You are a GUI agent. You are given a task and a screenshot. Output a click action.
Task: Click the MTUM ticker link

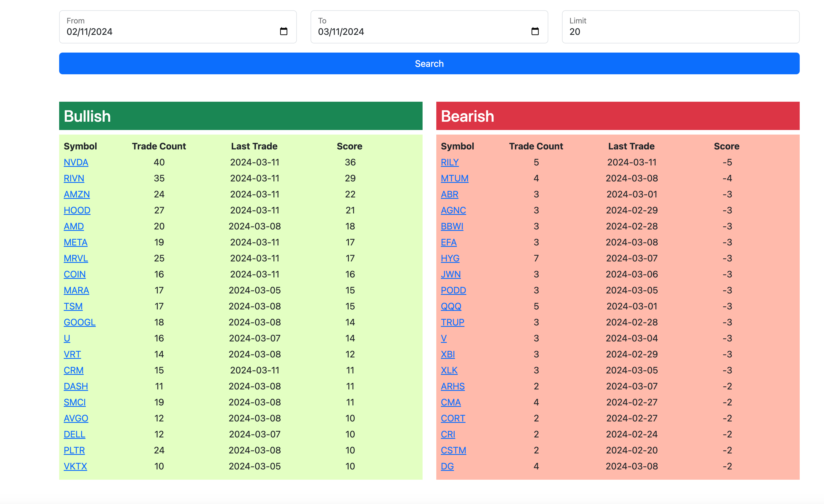click(455, 178)
